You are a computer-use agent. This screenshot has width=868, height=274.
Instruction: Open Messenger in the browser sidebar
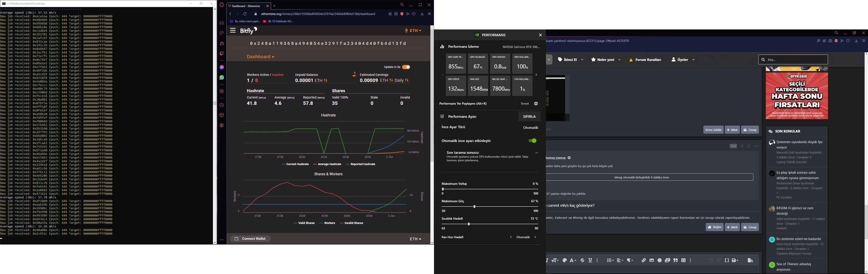(222, 67)
